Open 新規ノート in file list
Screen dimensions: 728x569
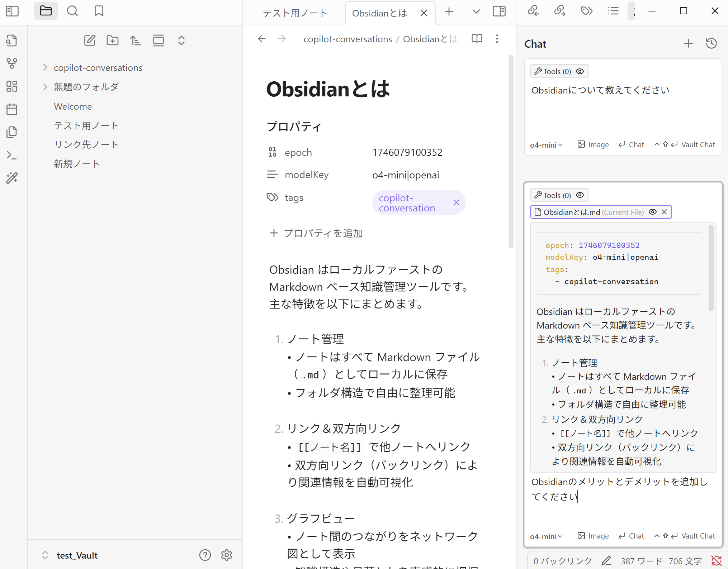(x=77, y=164)
